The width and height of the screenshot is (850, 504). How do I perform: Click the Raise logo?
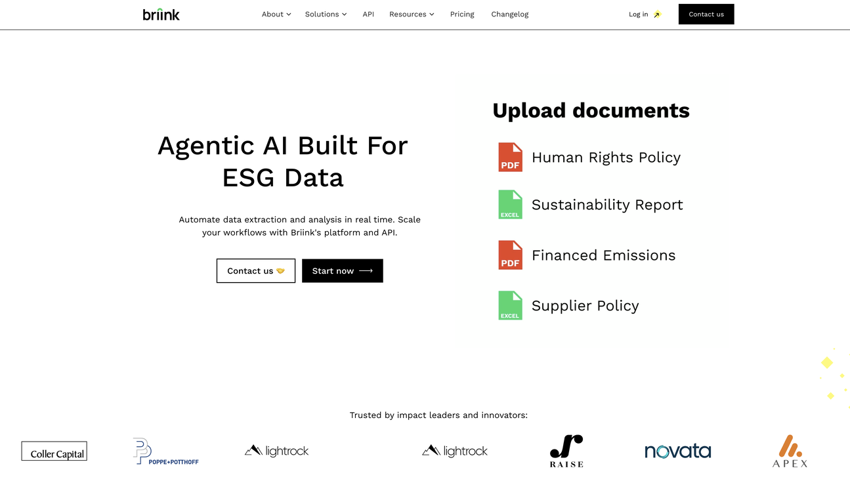pos(566,451)
